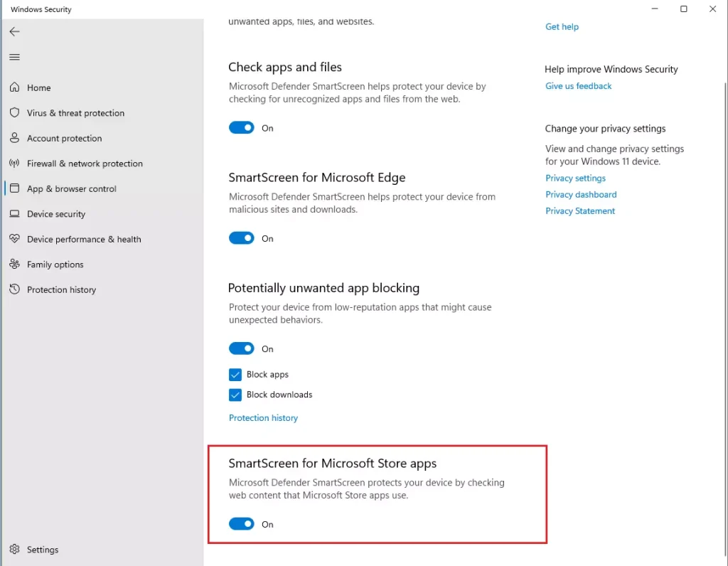Screen dimensions: 728x566
Task: Open Protection history in the sidebar
Action: (103, 289)
